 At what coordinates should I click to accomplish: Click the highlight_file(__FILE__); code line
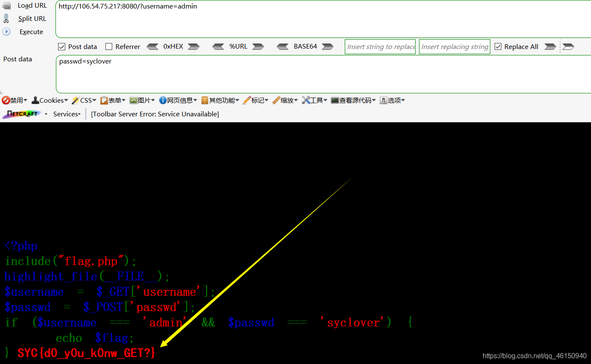87,276
